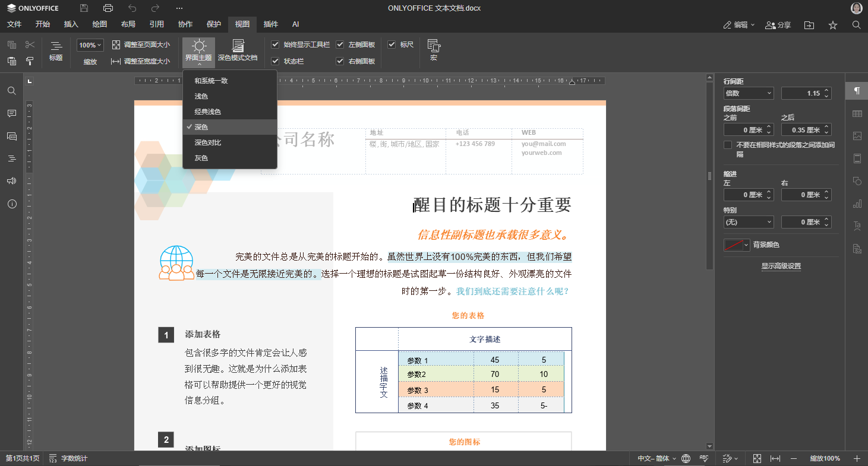868x466 pixels.
Task: Open track changes dropdown in status bar
Action: coord(730,458)
